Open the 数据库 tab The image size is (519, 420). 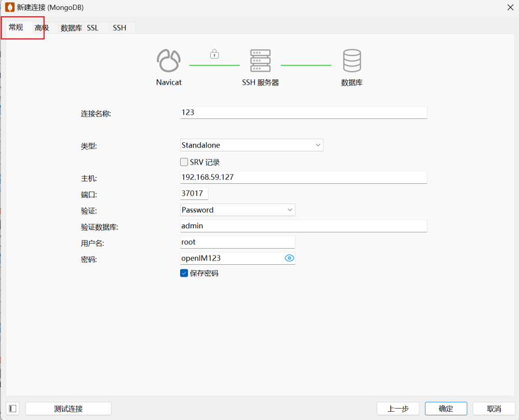point(71,28)
